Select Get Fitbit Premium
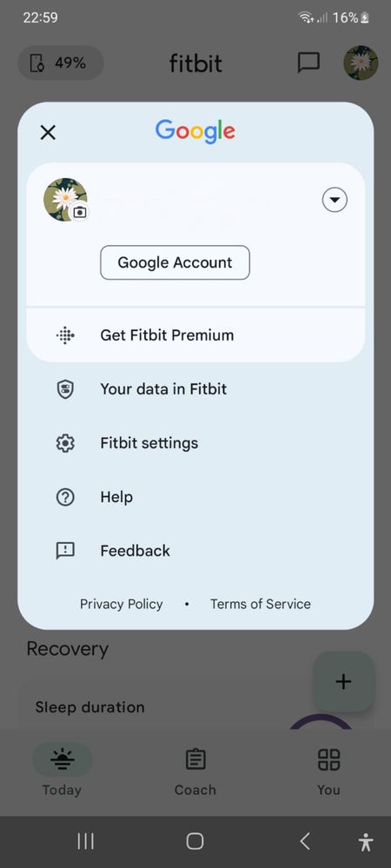This screenshot has height=868, width=391. tap(195, 335)
